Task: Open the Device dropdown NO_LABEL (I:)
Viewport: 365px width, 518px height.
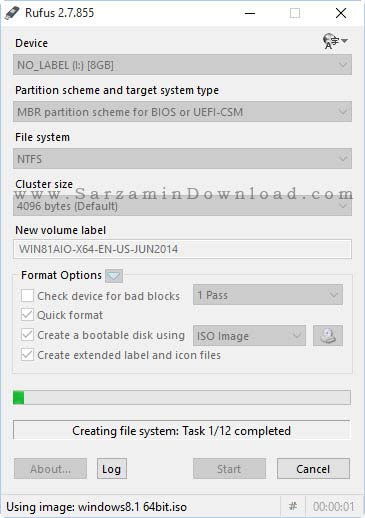Action: point(182,65)
